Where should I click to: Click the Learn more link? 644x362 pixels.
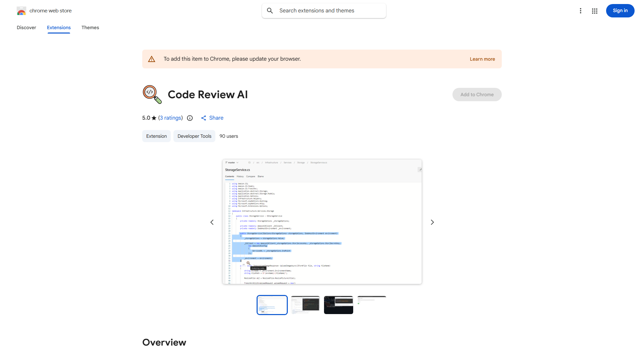pos(482,59)
